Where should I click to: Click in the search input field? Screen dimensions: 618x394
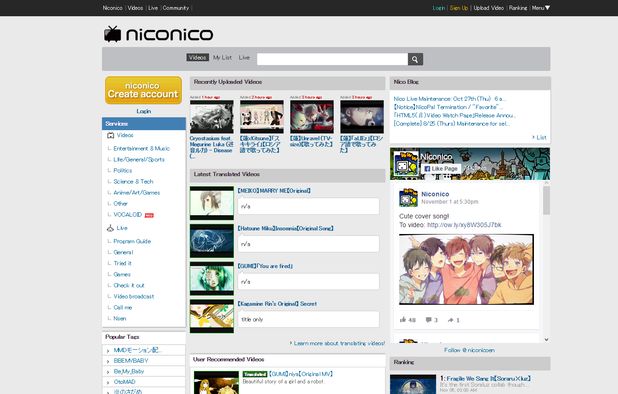[x=332, y=59]
